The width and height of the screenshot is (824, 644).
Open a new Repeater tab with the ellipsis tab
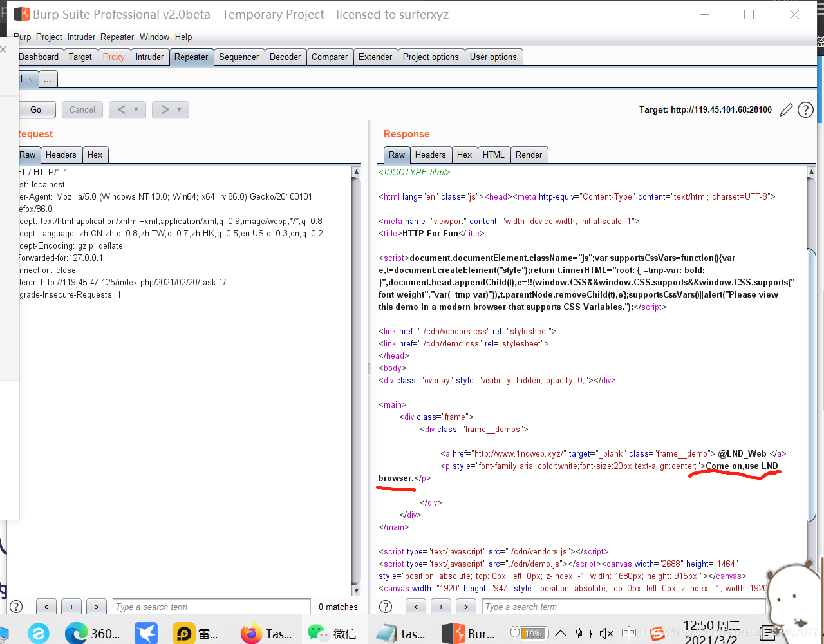(48, 79)
